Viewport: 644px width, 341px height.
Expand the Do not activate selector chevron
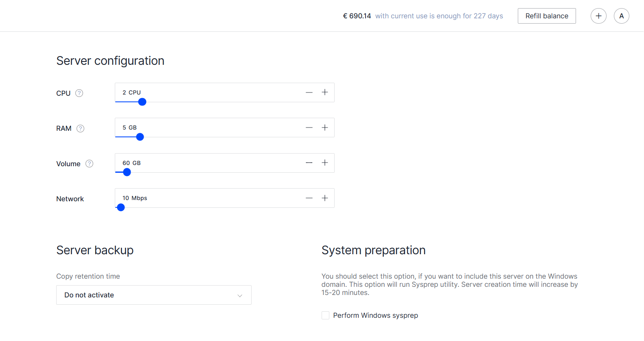click(240, 295)
